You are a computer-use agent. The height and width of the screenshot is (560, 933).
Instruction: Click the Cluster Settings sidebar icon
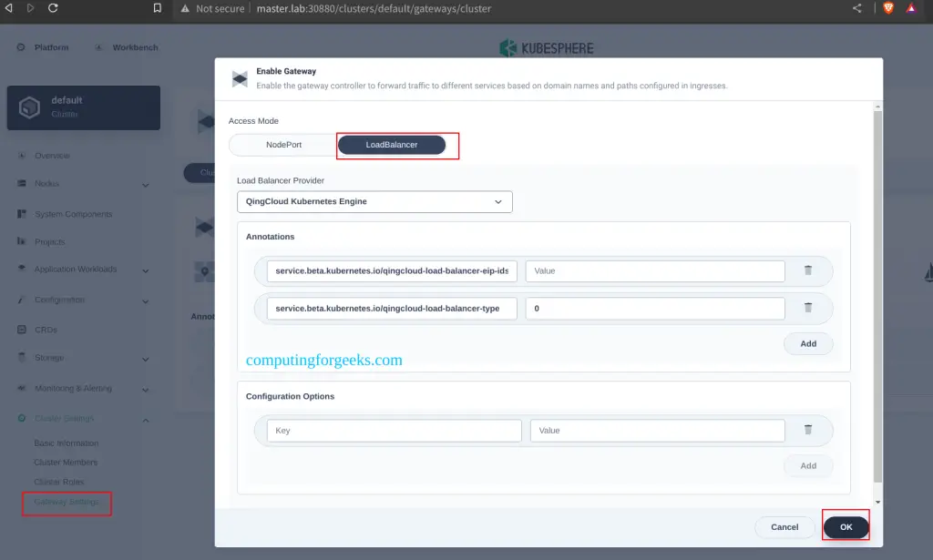(x=22, y=419)
